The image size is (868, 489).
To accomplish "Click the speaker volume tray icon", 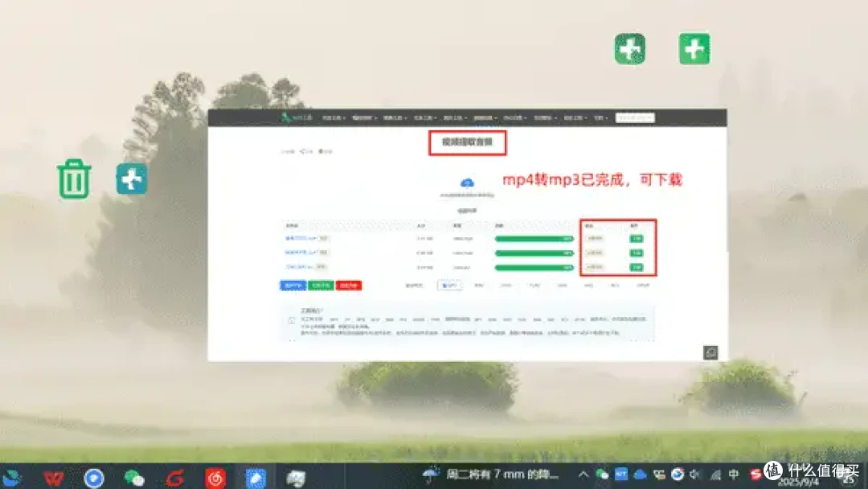I will (x=695, y=475).
